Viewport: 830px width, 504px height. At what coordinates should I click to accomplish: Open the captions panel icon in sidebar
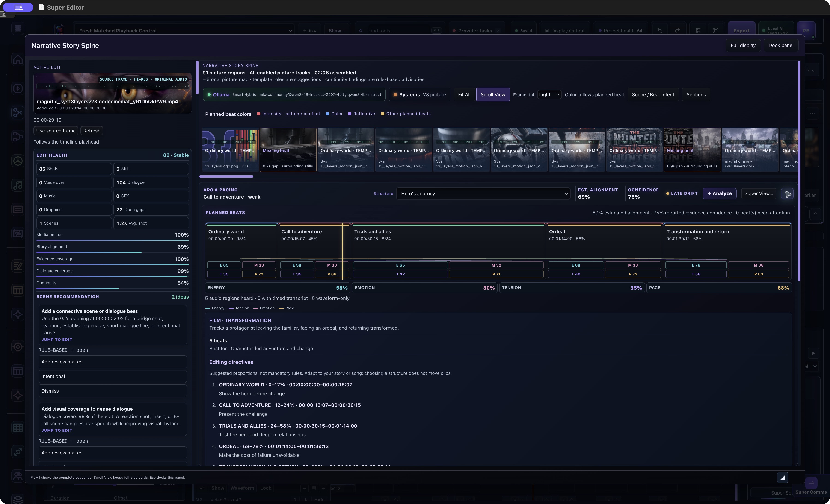tap(18, 209)
